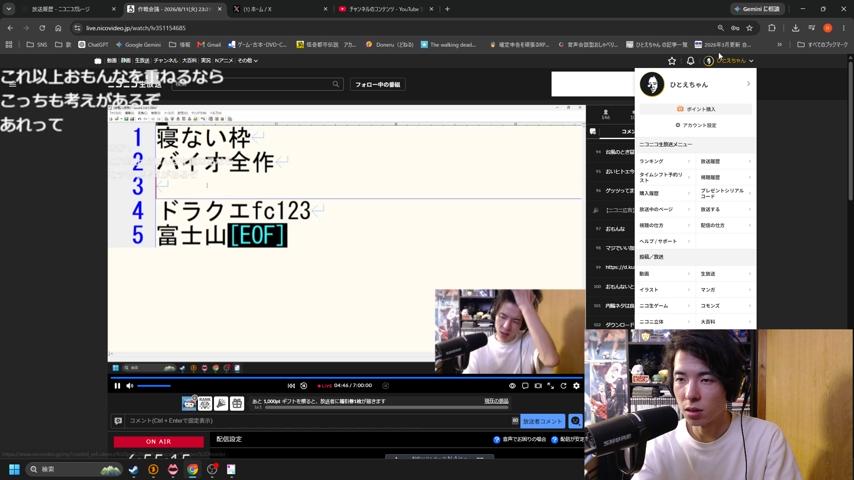The height and width of the screenshot is (480, 854).
Task: Bookmark page with address bar star
Action: [x=749, y=28]
